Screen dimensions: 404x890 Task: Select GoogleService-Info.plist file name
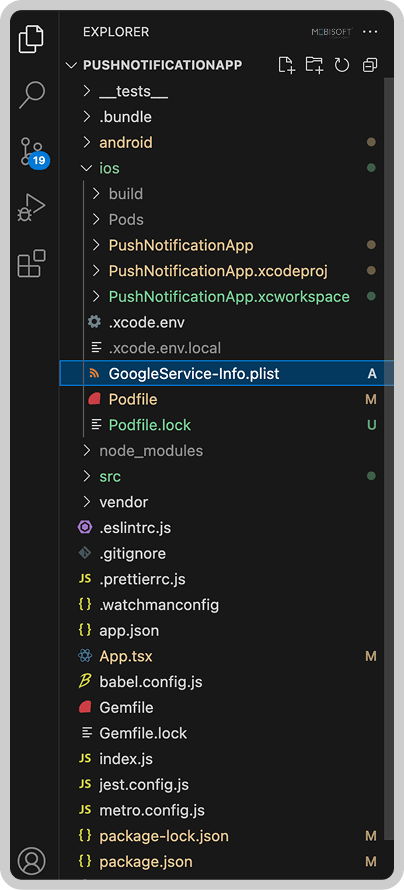194,373
